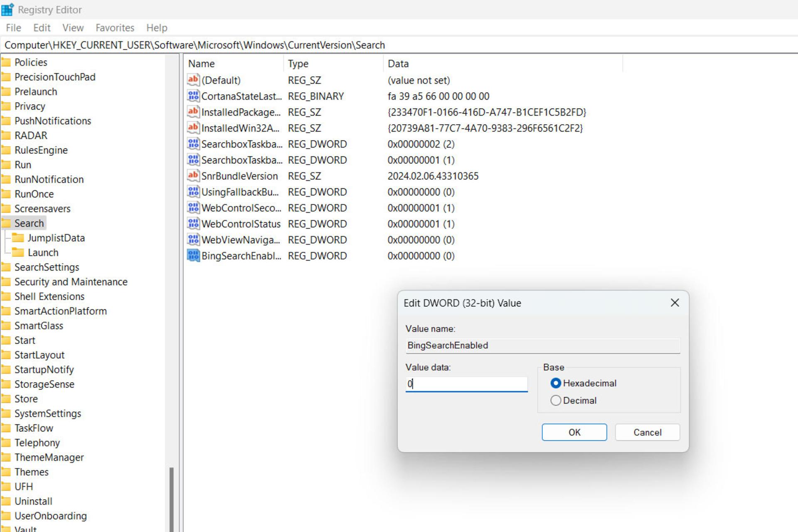Click the Search folder icon in tree

[6, 223]
